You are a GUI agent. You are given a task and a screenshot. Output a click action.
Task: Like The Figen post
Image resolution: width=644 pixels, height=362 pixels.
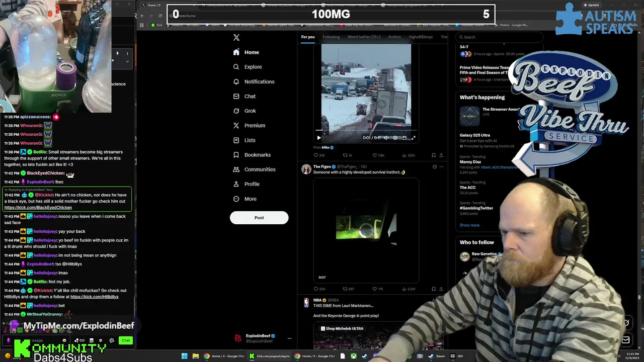point(377,289)
